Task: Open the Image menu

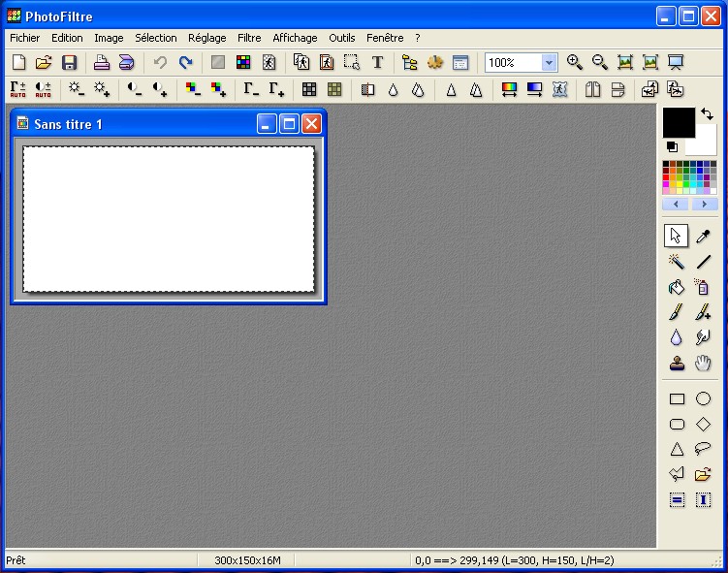Action: pyautogui.click(x=109, y=38)
